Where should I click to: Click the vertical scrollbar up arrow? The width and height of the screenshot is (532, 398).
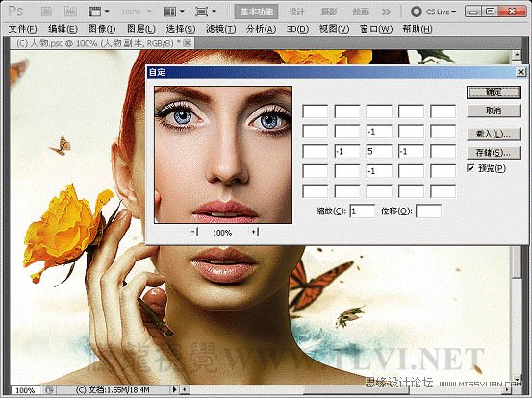click(x=517, y=54)
